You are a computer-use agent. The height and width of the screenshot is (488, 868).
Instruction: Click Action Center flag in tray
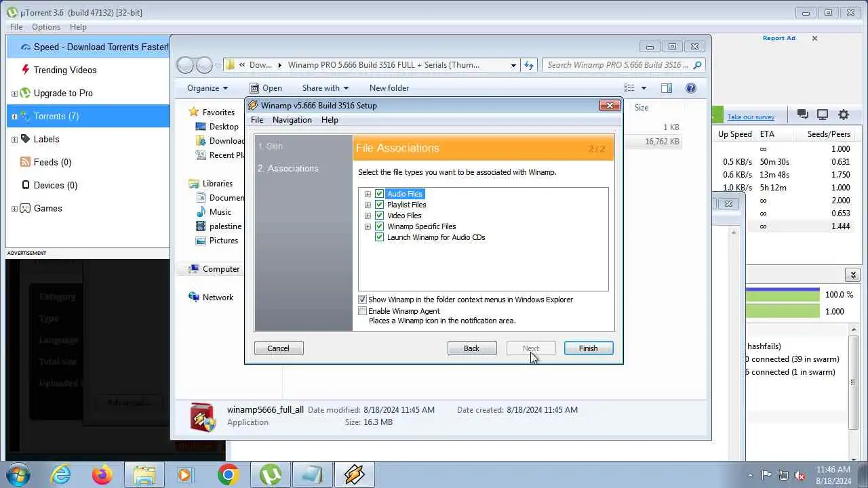click(767, 474)
